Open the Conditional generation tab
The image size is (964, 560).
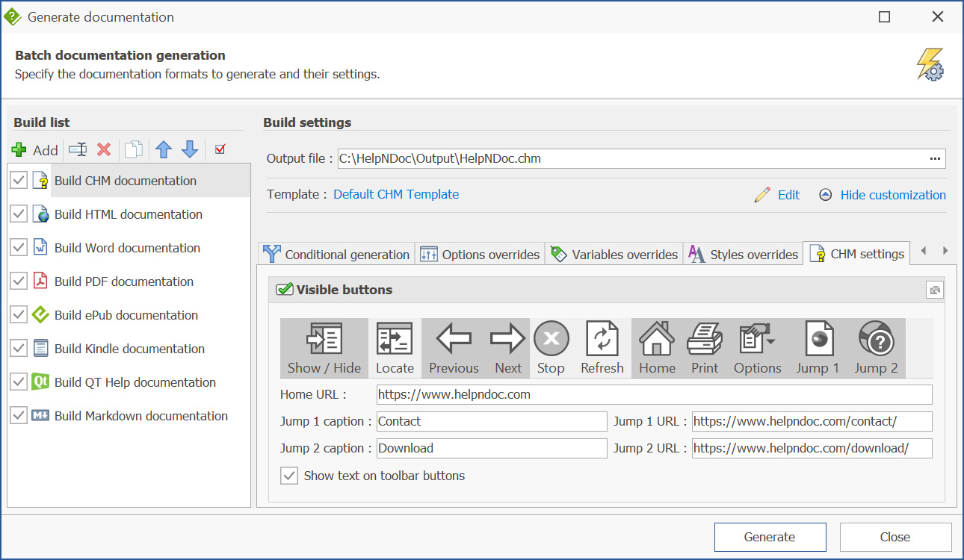click(336, 254)
